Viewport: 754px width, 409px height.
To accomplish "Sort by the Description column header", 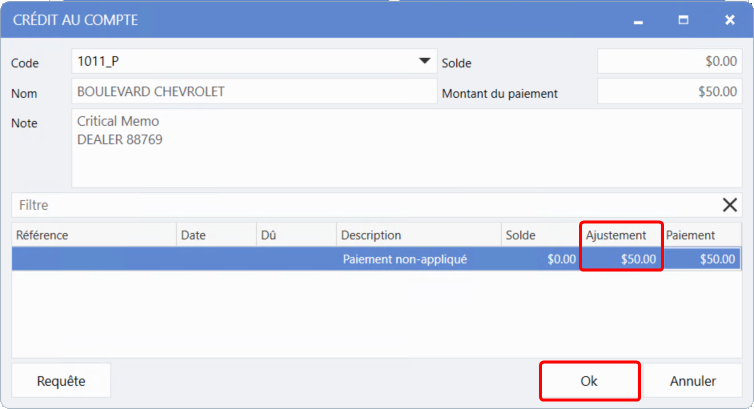I will point(417,235).
